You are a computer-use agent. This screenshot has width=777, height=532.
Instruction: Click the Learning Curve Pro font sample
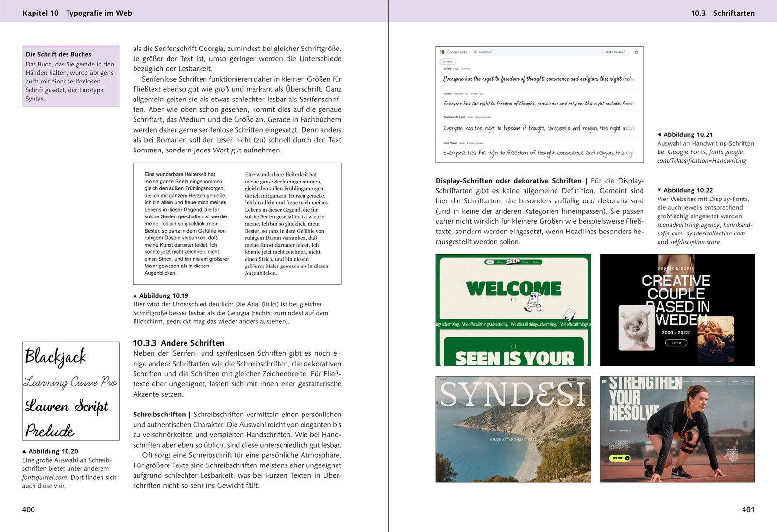coord(70,382)
